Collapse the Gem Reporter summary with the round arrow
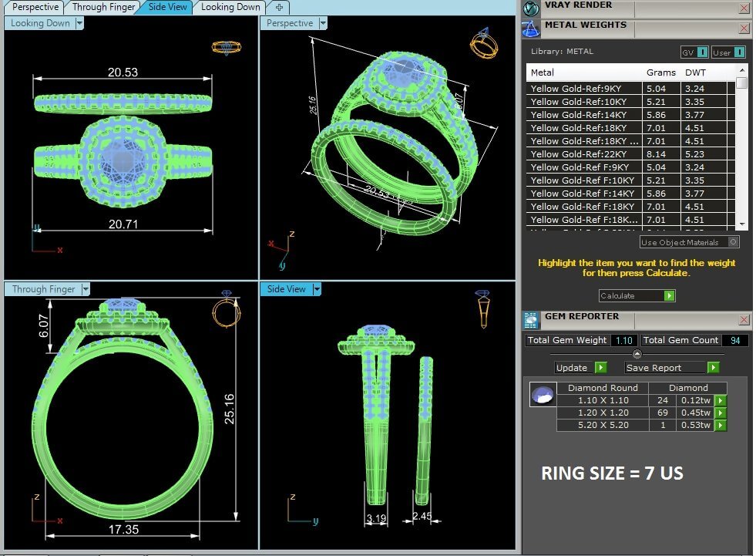 coord(637,354)
